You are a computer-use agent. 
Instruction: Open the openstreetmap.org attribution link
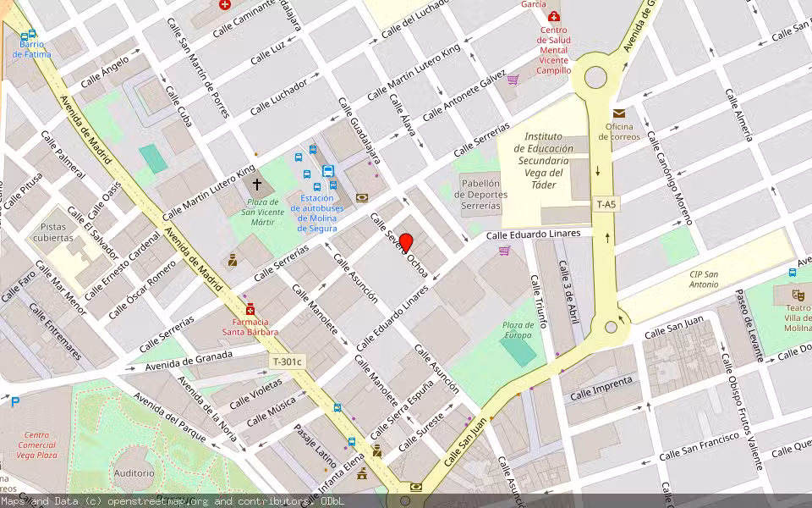(157, 501)
